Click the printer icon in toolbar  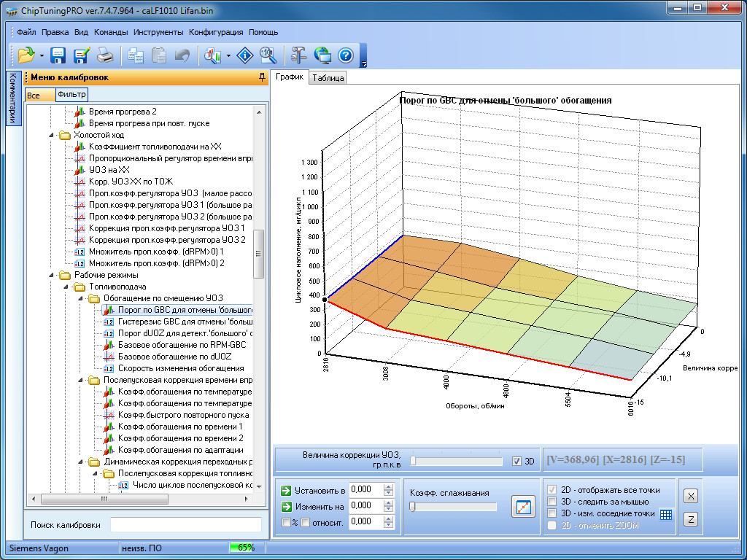[x=105, y=55]
